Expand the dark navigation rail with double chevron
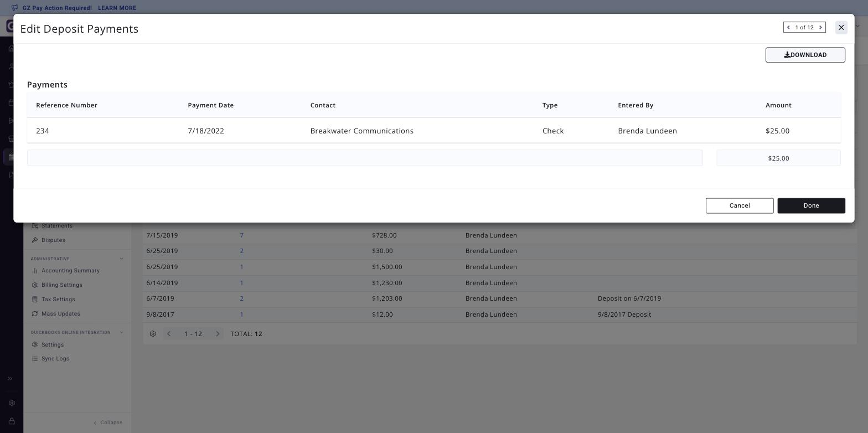This screenshot has width=868, height=433. click(x=10, y=379)
